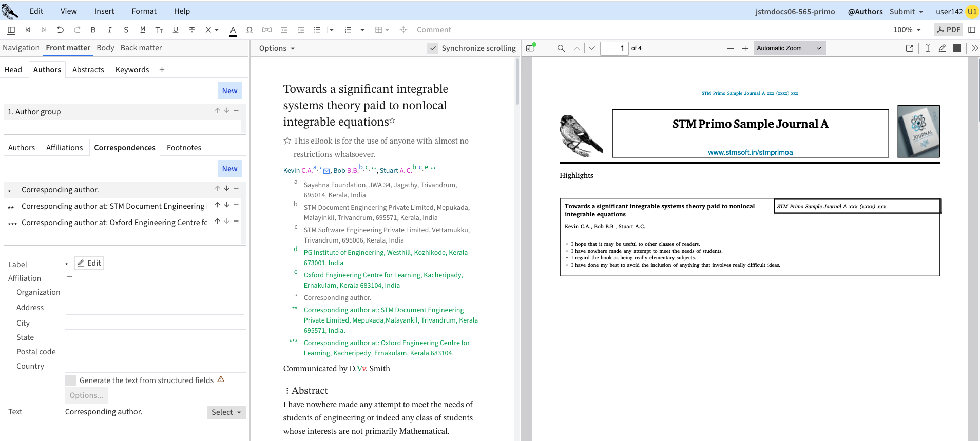This screenshot has width=980, height=441.
Task: Enable Generate the text from structured fields
Action: [x=71, y=380]
